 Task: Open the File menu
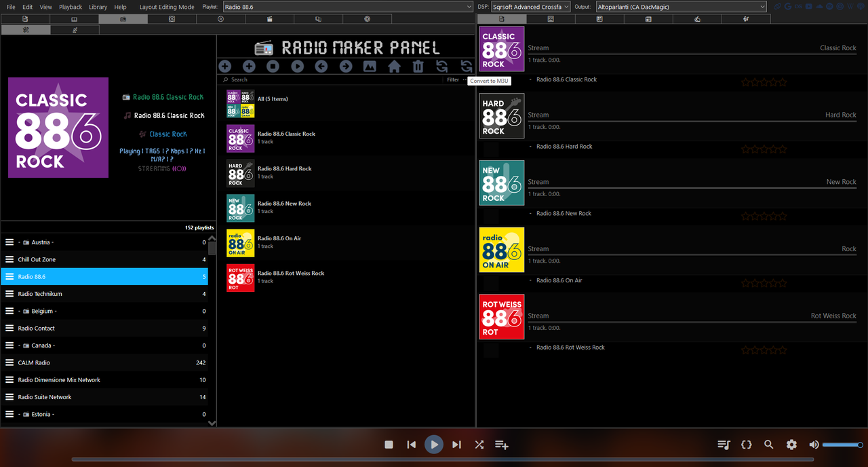(11, 7)
